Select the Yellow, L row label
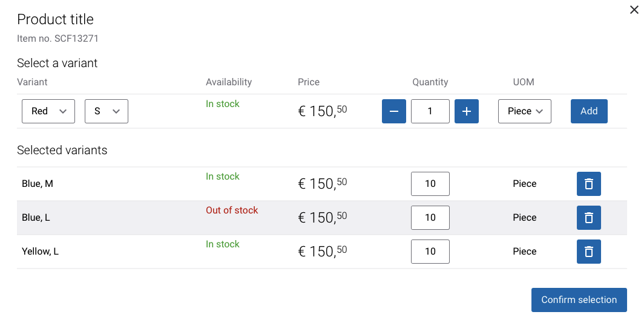This screenshot has width=644, height=329. [40, 252]
